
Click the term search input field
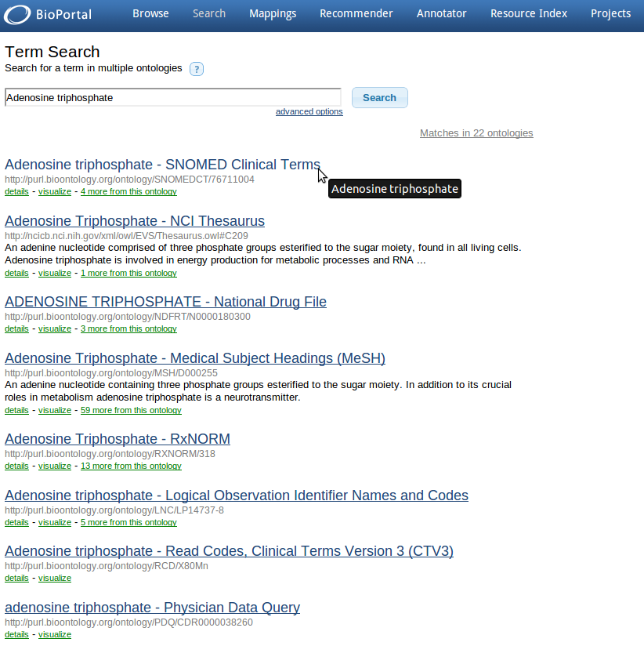(173, 98)
